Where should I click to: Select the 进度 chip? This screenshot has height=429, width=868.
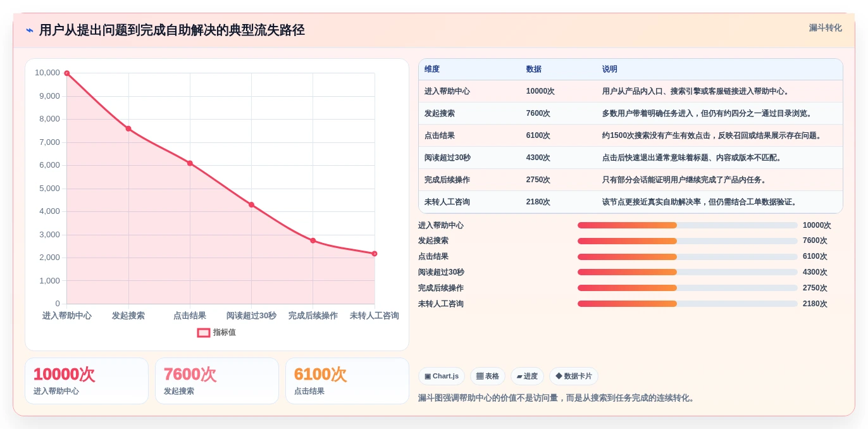(527, 376)
